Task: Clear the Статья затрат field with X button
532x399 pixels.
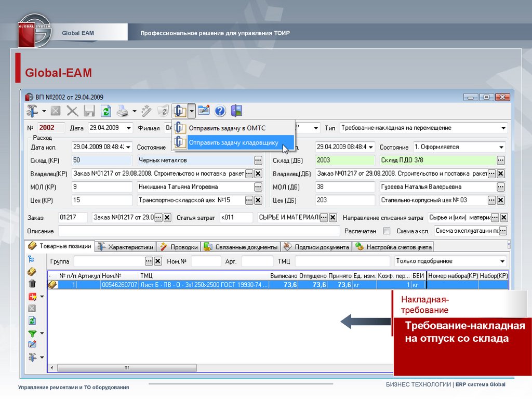Action: [333, 218]
